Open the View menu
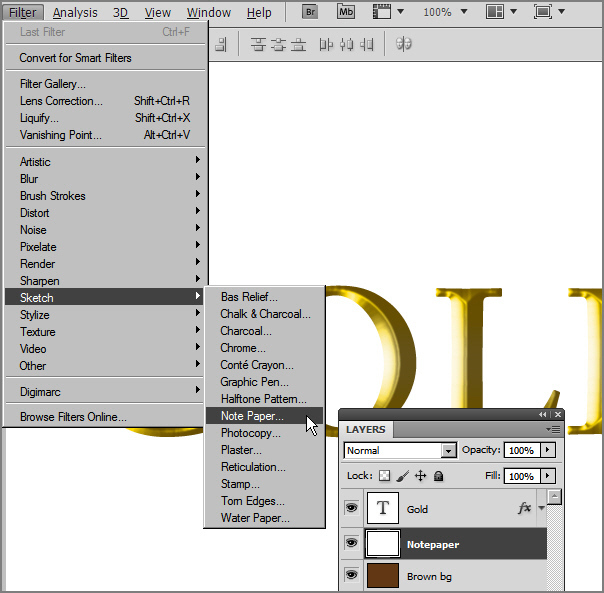The width and height of the screenshot is (604, 593). [158, 13]
